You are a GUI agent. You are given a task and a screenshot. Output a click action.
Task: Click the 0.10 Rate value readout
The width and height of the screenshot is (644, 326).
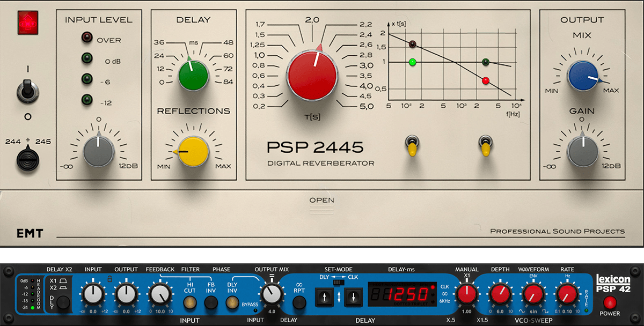click(x=567, y=312)
